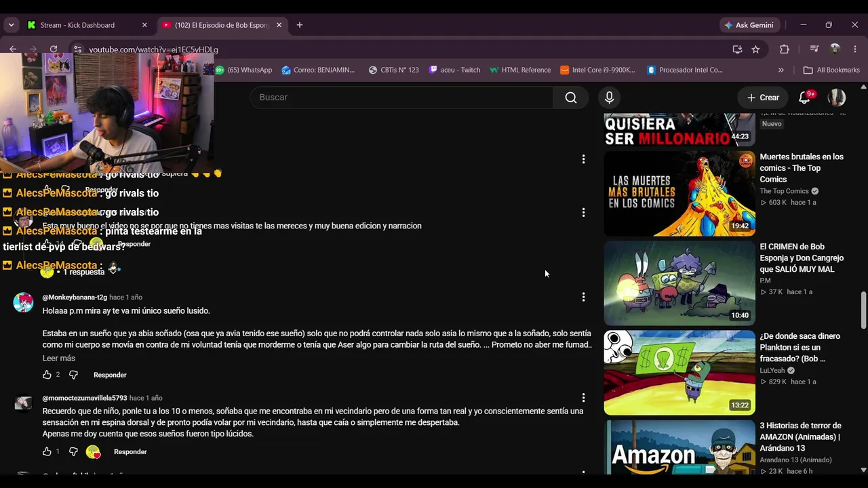868x488 pixels.
Task: Select the El Episodio de Bob Esponja tab
Action: (x=222, y=25)
